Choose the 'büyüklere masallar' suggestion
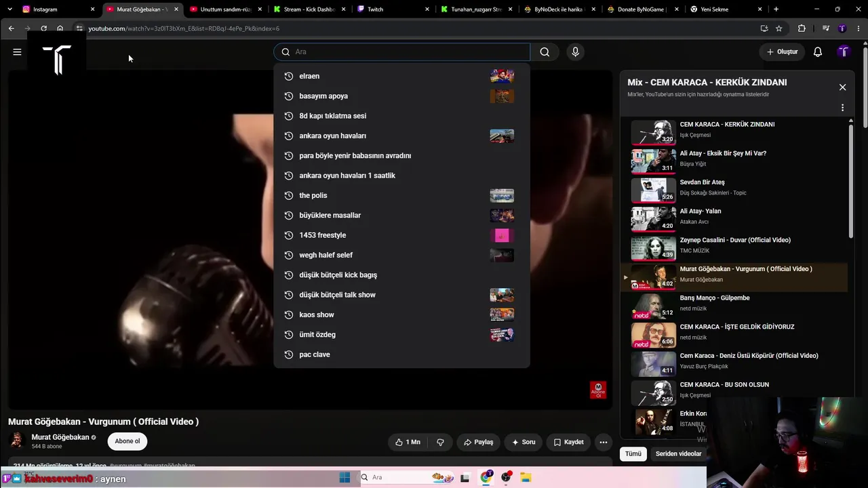 pyautogui.click(x=401, y=216)
